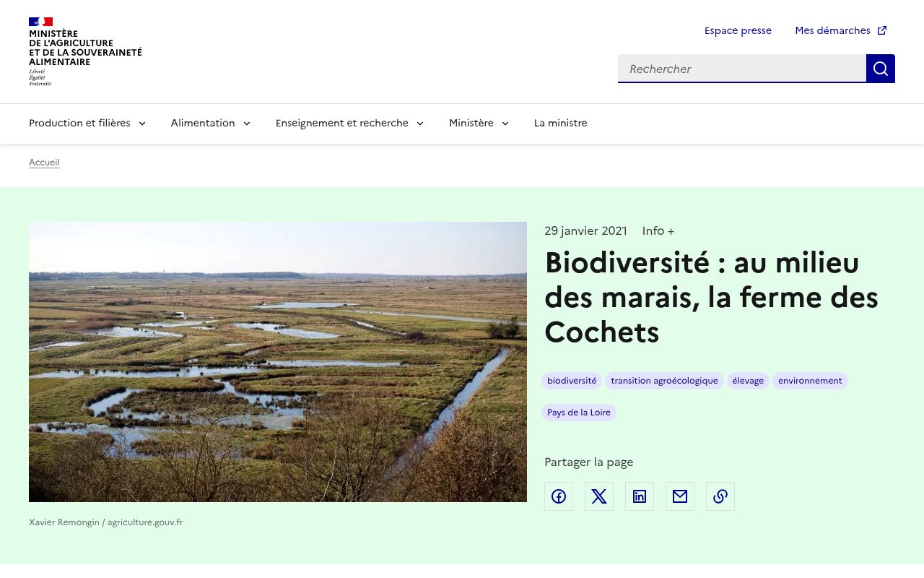Viewport: 924px width, 578px height.
Task: Click the élevage tag
Action: 748,381
